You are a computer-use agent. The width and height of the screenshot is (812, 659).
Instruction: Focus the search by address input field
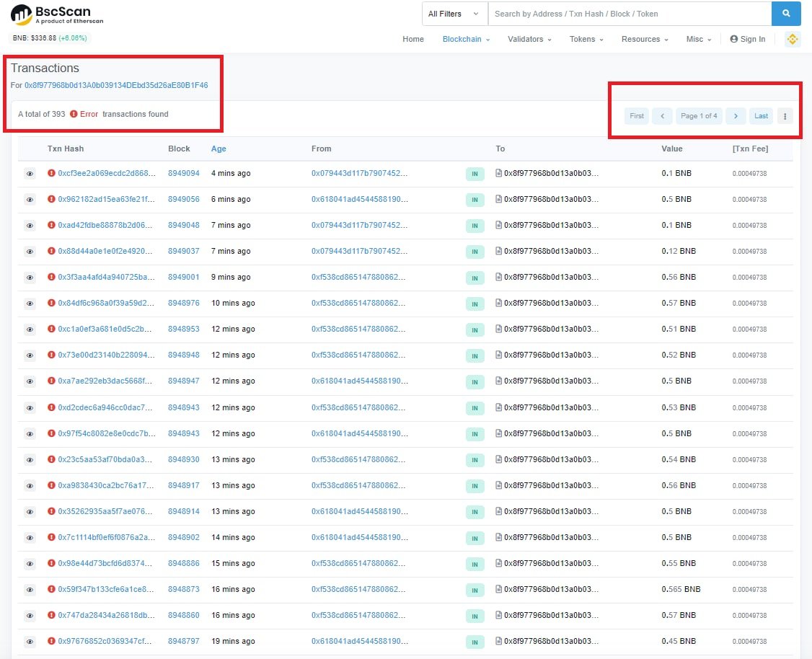tap(630, 14)
